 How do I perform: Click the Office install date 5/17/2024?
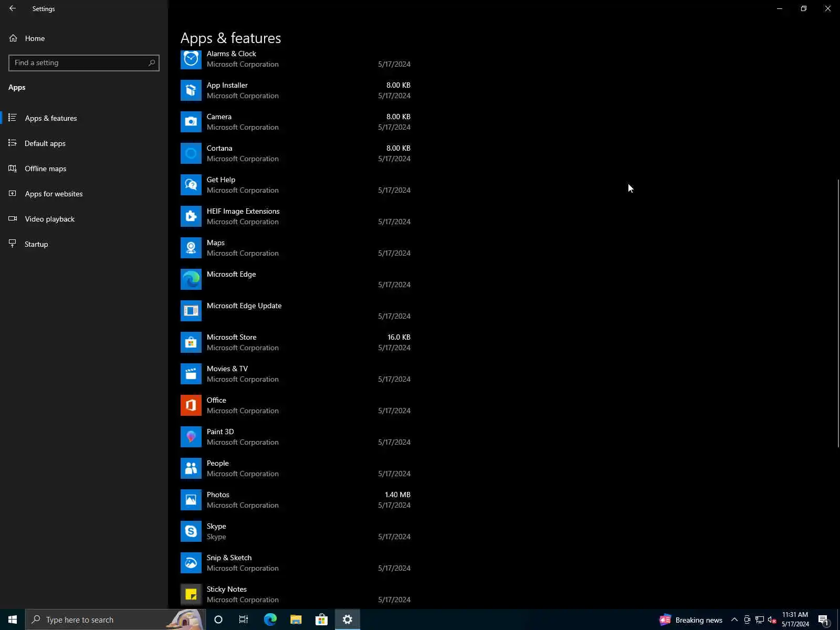pyautogui.click(x=394, y=411)
